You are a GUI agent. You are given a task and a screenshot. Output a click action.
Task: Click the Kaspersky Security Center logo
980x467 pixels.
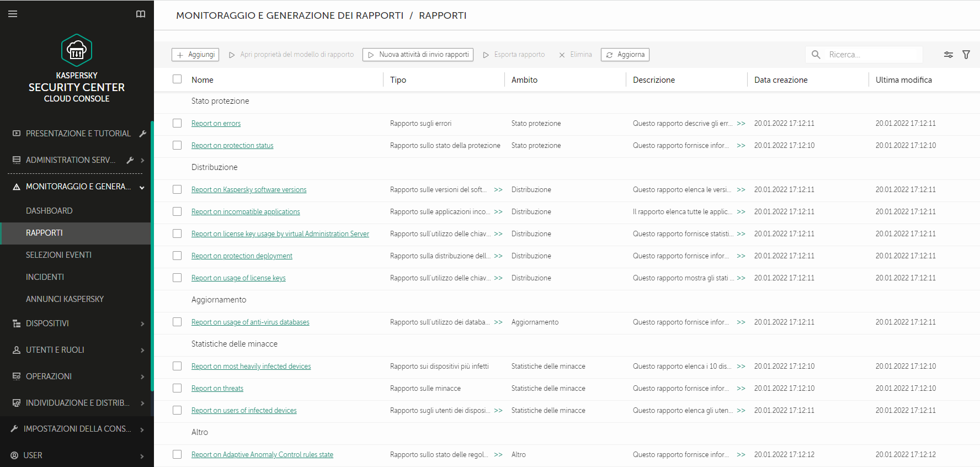point(77,51)
